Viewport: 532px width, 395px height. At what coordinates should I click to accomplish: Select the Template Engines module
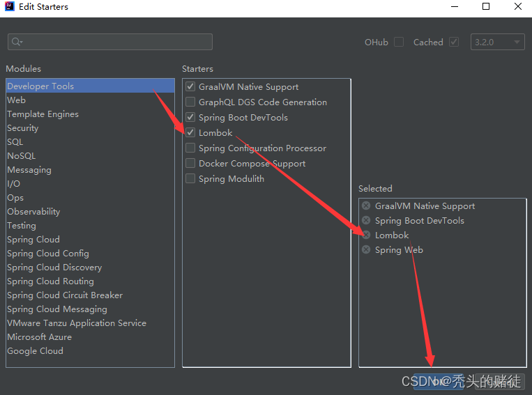[90, 114]
